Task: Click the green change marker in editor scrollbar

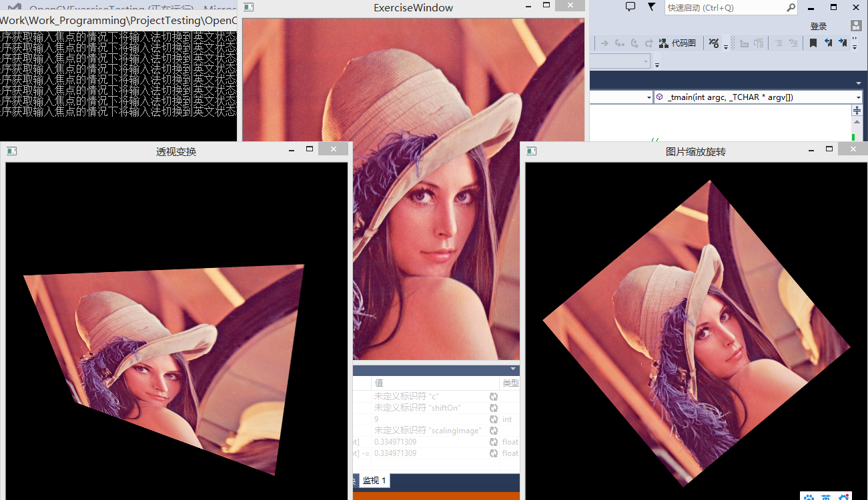Action: coord(853,138)
